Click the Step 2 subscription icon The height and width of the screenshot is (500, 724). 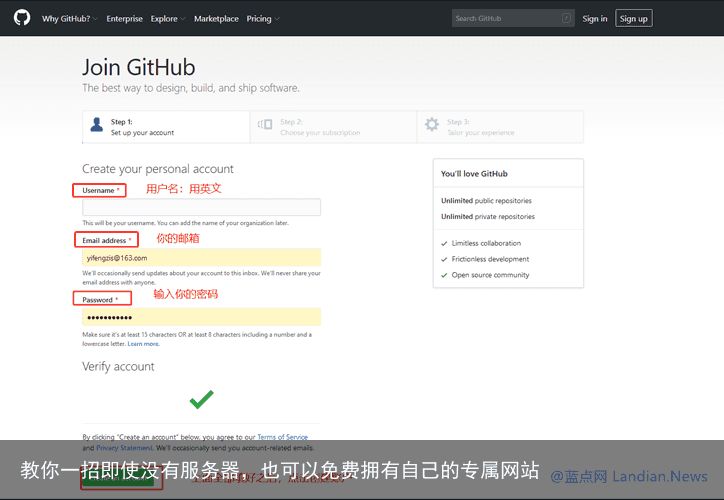(x=265, y=124)
